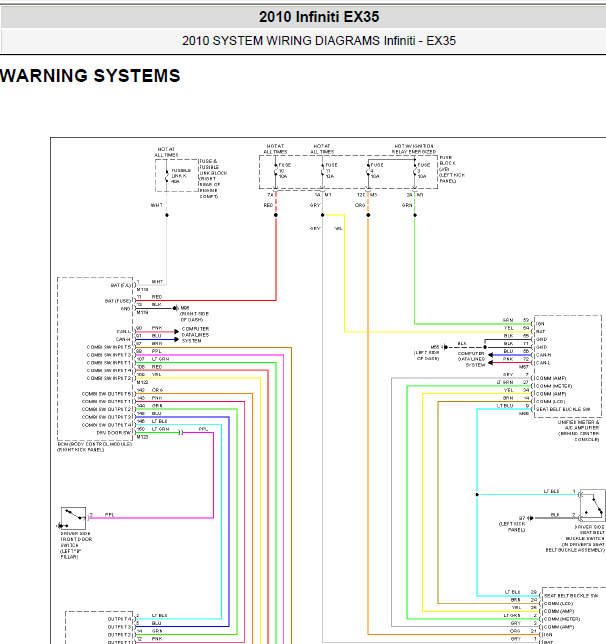Click the 'OUTPUT 3' pin label
Image resolution: width=606 pixels, height=644 pixels.
click(120, 627)
